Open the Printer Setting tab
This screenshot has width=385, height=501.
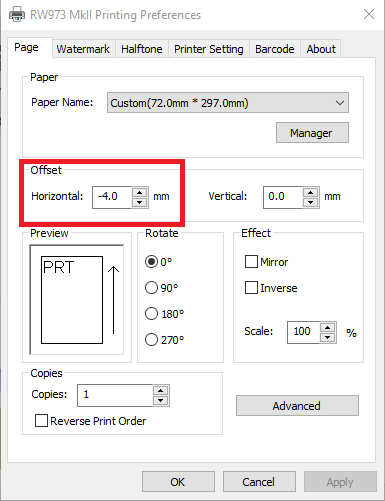click(209, 49)
